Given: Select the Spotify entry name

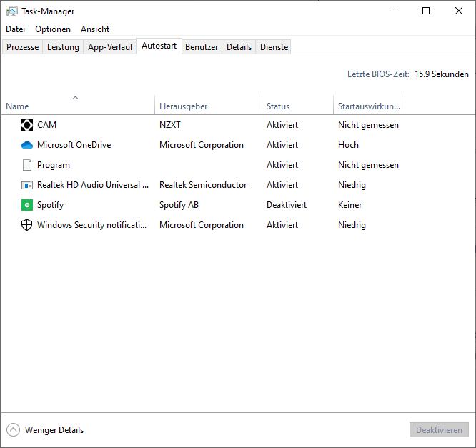Looking at the screenshot, I should [51, 205].
